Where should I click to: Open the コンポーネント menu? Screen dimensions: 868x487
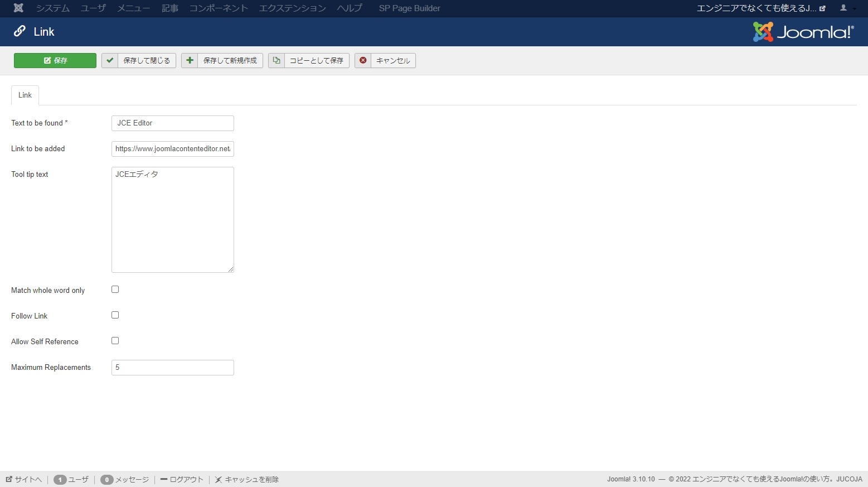[219, 8]
